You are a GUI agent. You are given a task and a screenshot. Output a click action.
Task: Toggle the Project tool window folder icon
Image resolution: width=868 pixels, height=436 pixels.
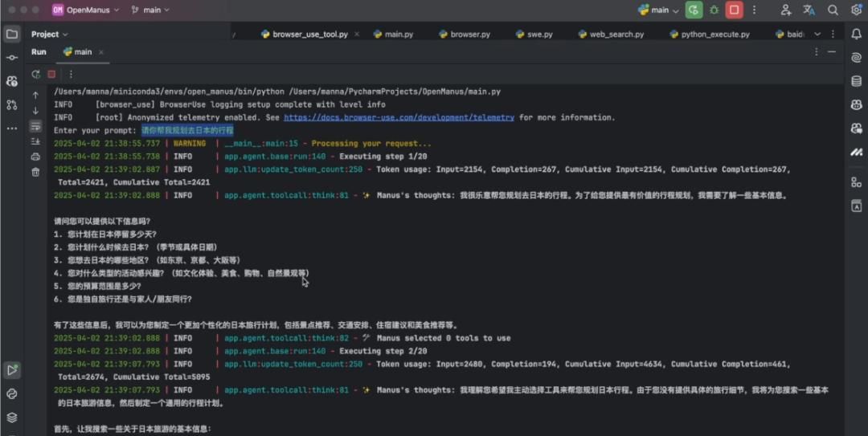tap(11, 34)
